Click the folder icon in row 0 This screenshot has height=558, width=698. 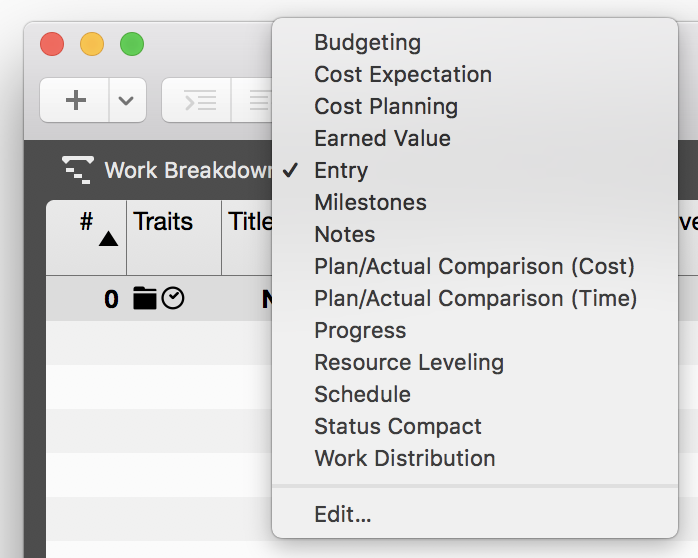tap(145, 298)
